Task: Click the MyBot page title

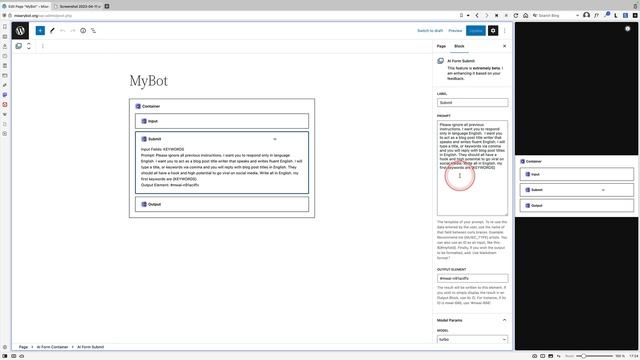Action: coord(149,81)
